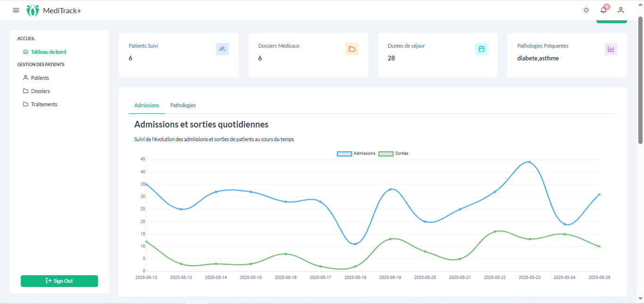Image resolution: width=644 pixels, height=304 pixels.
Task: Click the diabete,asthme pathologies text
Action: 538,58
